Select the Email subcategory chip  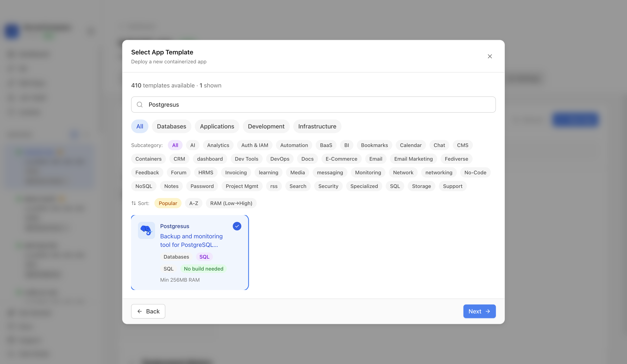pyautogui.click(x=376, y=159)
